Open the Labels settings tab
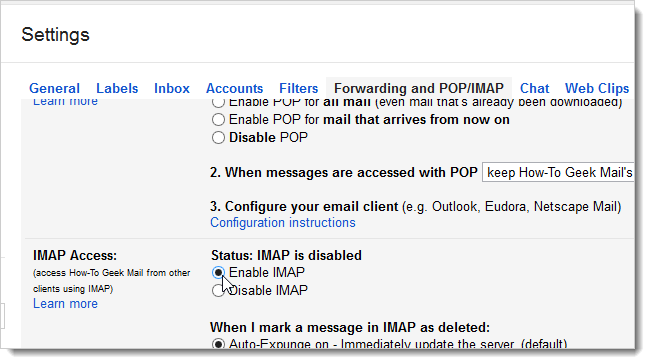Image resolution: width=650 pixels, height=364 pixels. [x=117, y=88]
